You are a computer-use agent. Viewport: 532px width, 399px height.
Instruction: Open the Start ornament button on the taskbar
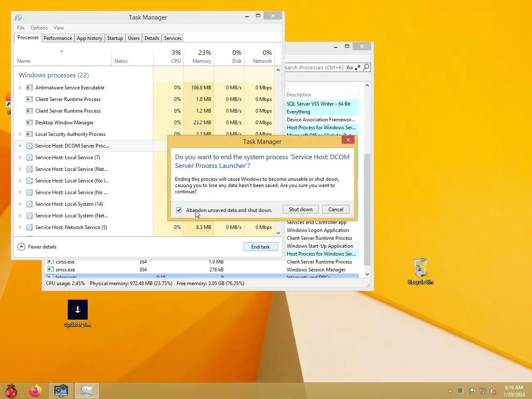pos(11,391)
